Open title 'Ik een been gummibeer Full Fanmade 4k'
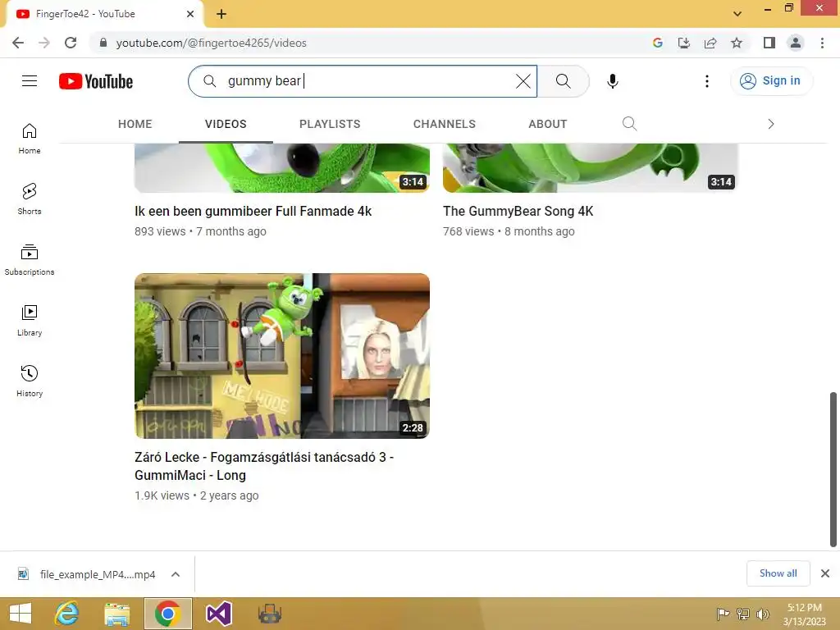This screenshot has width=840, height=630. (253, 211)
